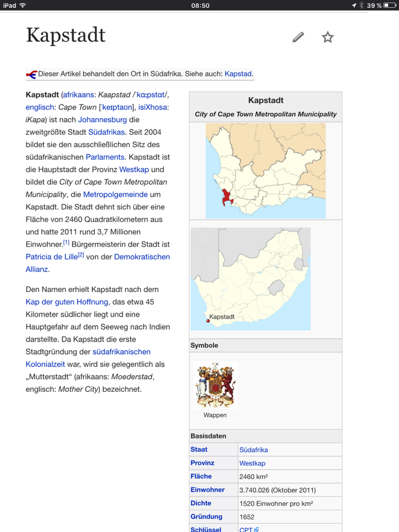Open the Demokratischen Allianz link
Image resolution: width=399 pixels, height=532 pixels.
[142, 257]
